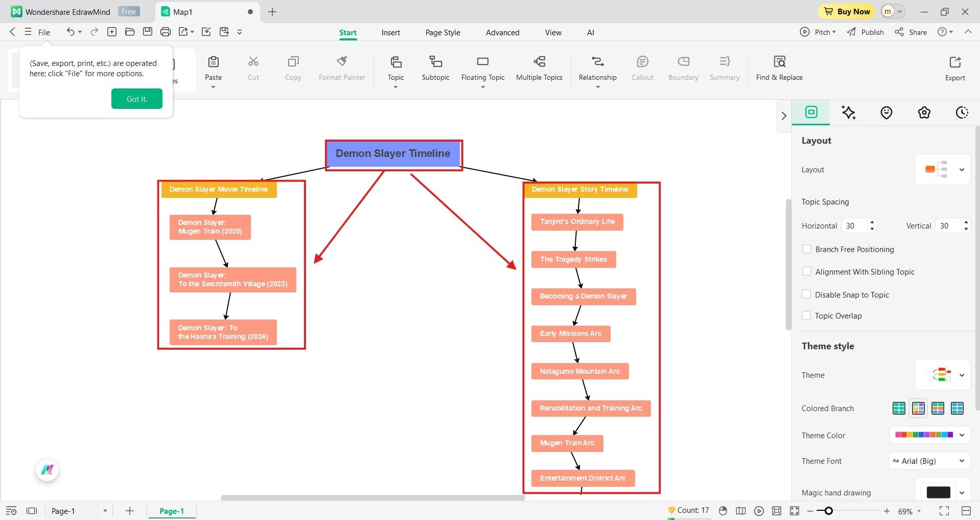This screenshot has width=980, height=520.
Task: Click the zoom slider handle
Action: pos(828,511)
